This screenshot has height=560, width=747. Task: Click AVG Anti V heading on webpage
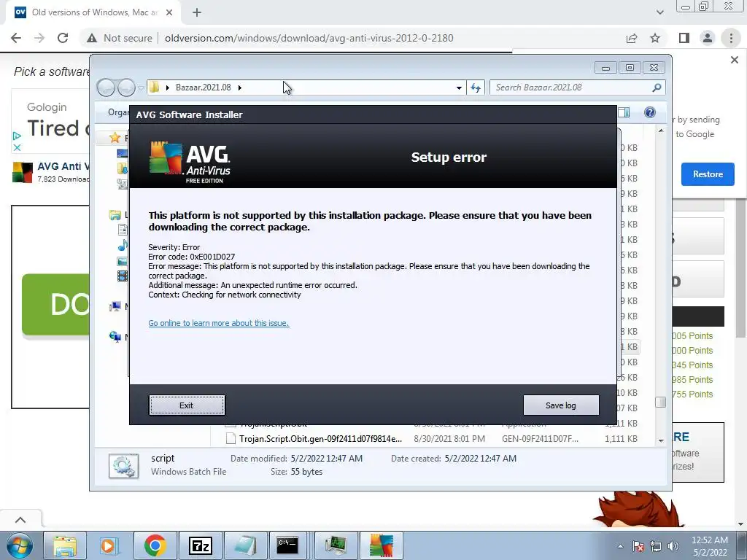pyautogui.click(x=63, y=166)
